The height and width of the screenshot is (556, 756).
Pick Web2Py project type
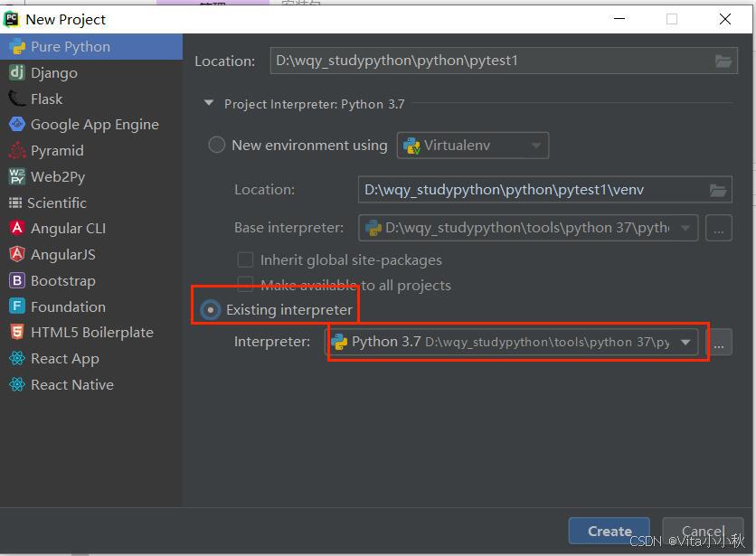coord(91,176)
